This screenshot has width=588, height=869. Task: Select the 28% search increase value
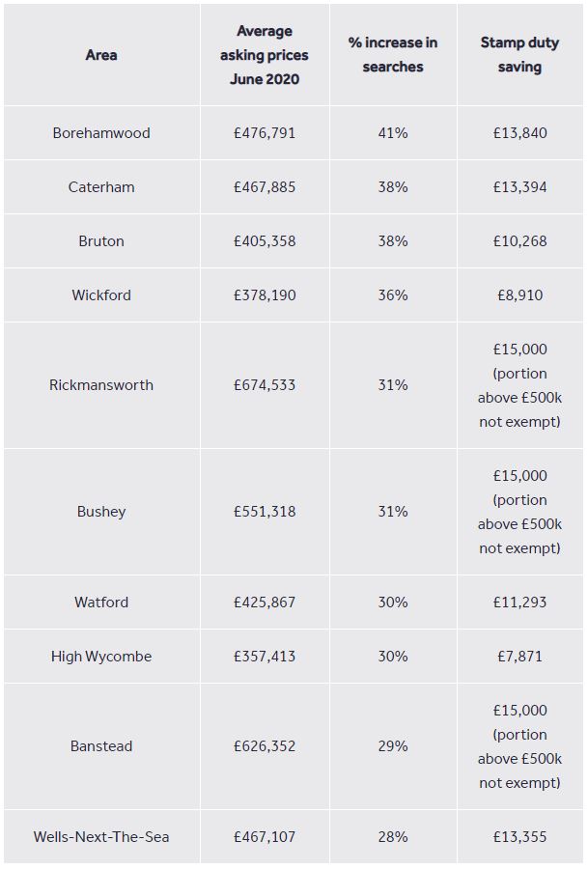(x=393, y=837)
